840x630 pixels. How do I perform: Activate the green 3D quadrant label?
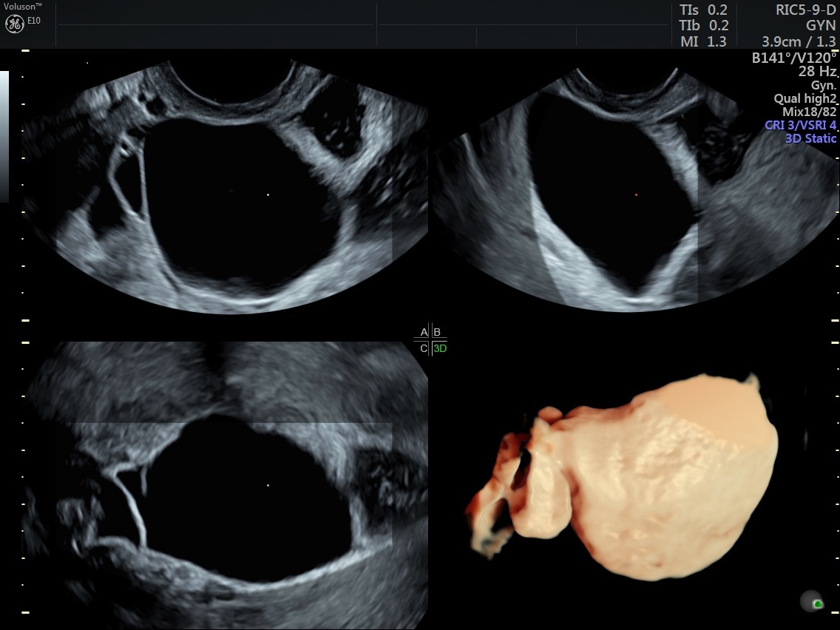click(440, 348)
